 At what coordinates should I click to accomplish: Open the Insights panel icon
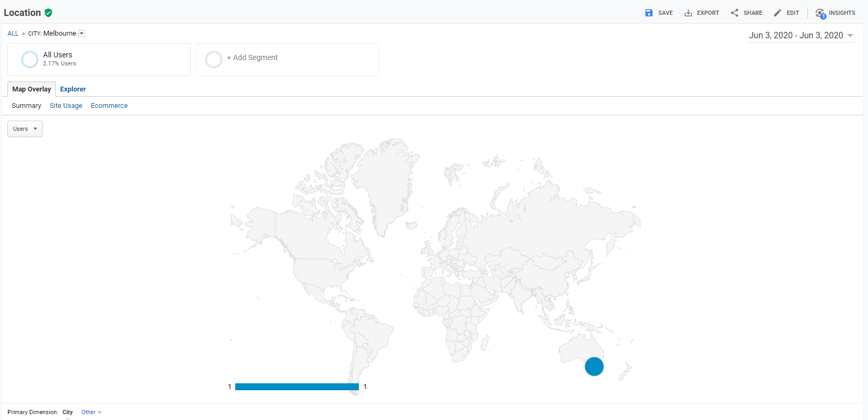pos(820,13)
